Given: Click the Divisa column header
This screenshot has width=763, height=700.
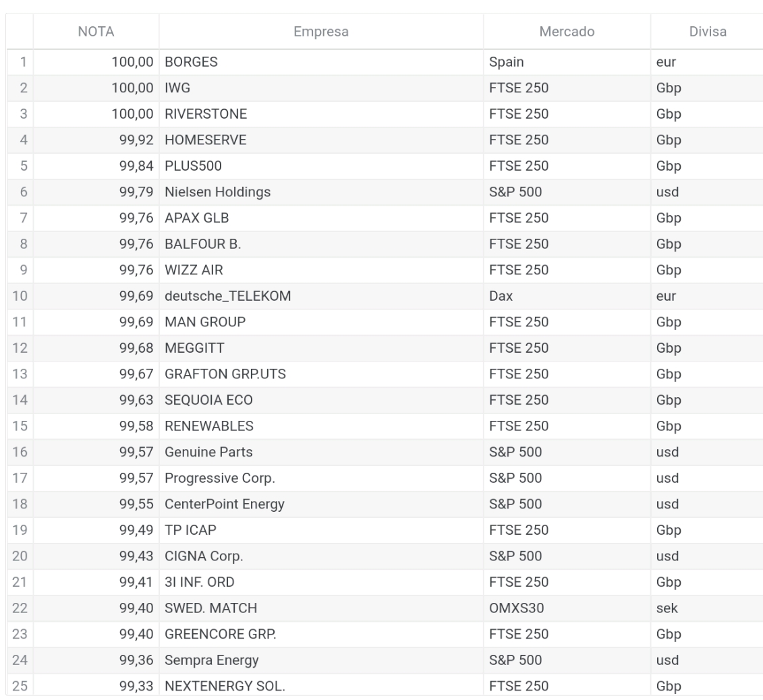Looking at the screenshot, I should 708,32.
